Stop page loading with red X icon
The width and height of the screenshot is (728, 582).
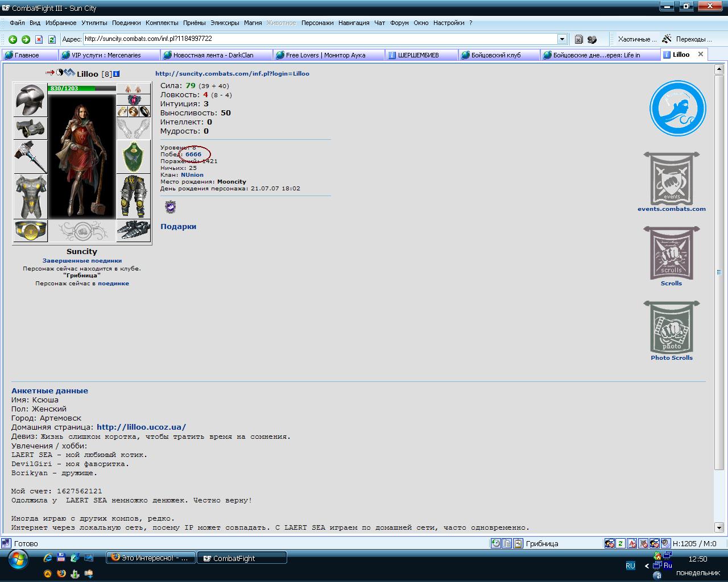click(x=39, y=39)
